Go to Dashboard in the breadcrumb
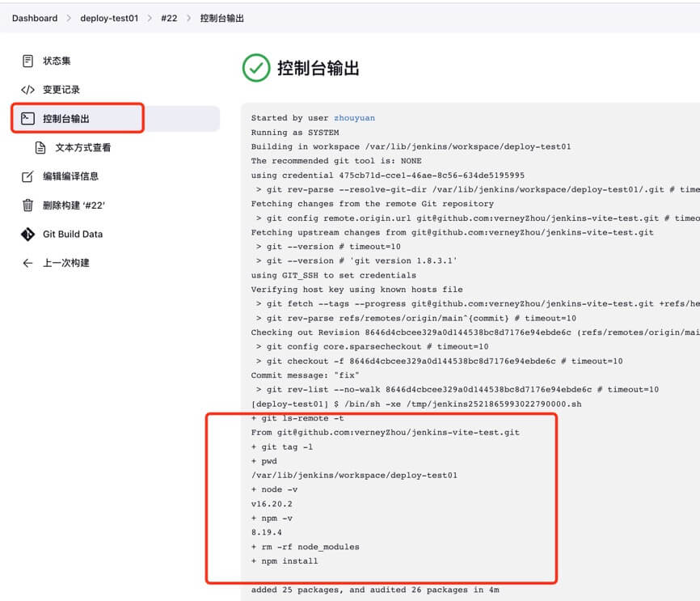This screenshot has width=700, height=601. (35, 18)
